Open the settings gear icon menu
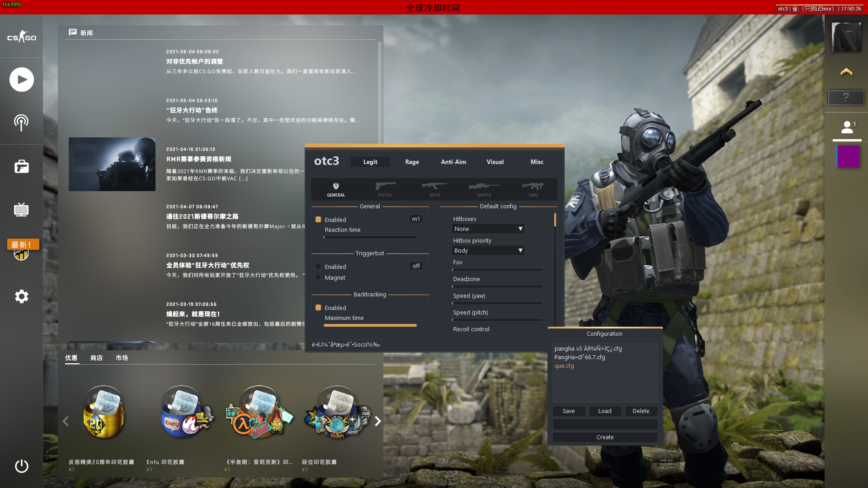The height and width of the screenshot is (488, 868). coord(21,297)
